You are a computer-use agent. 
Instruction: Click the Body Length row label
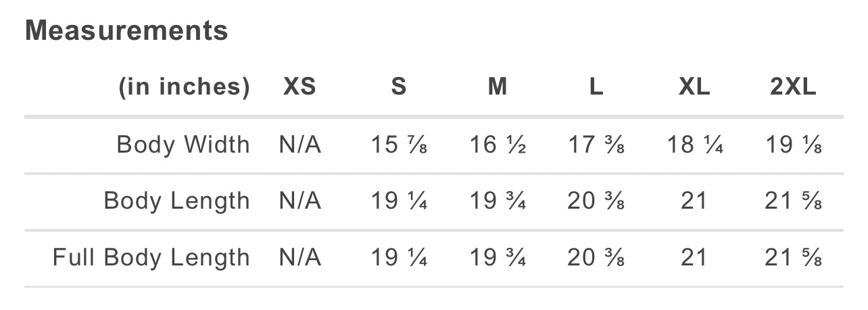click(x=177, y=201)
